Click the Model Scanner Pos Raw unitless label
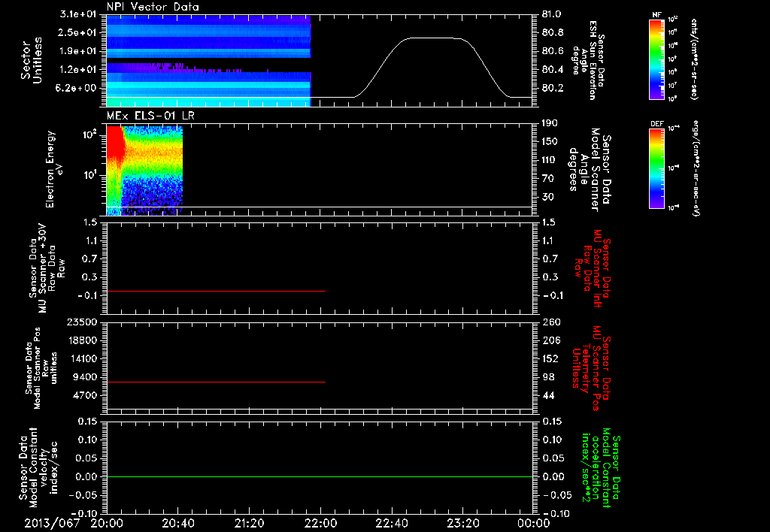Image resolution: width=770 pixels, height=532 pixels. click(41, 368)
